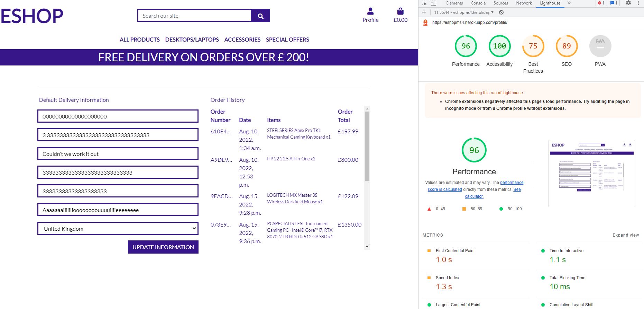Viewport: 644px width, 309px height.
Task: Click the search magnifier button
Action: click(x=260, y=16)
